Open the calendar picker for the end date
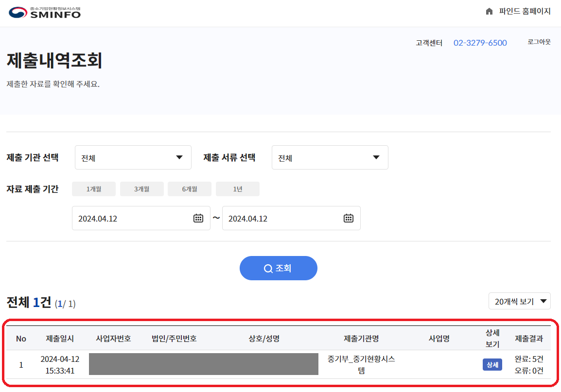The image size is (561, 392). [348, 218]
